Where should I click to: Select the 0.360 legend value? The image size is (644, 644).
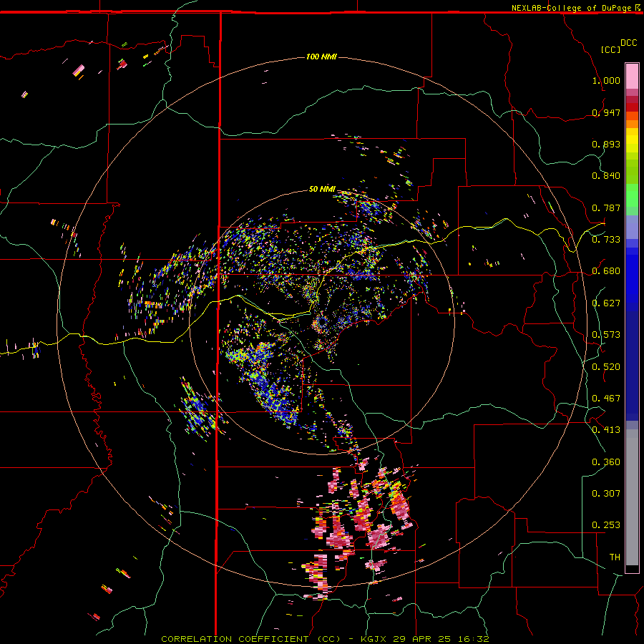click(x=606, y=462)
